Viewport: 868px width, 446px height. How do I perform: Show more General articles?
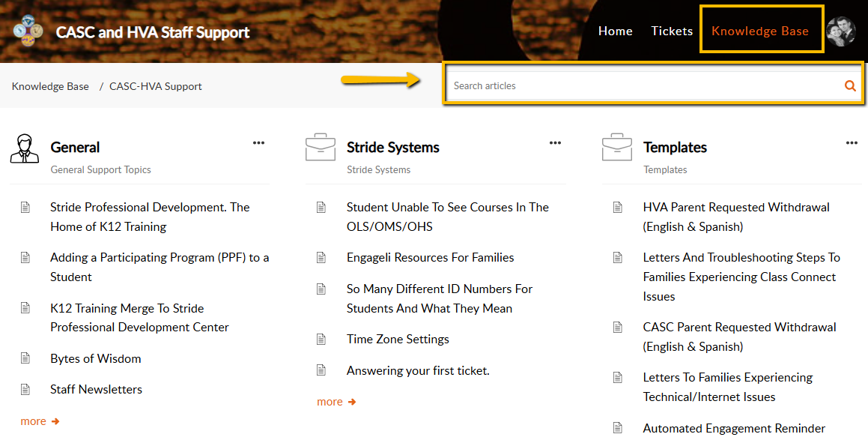coord(40,421)
